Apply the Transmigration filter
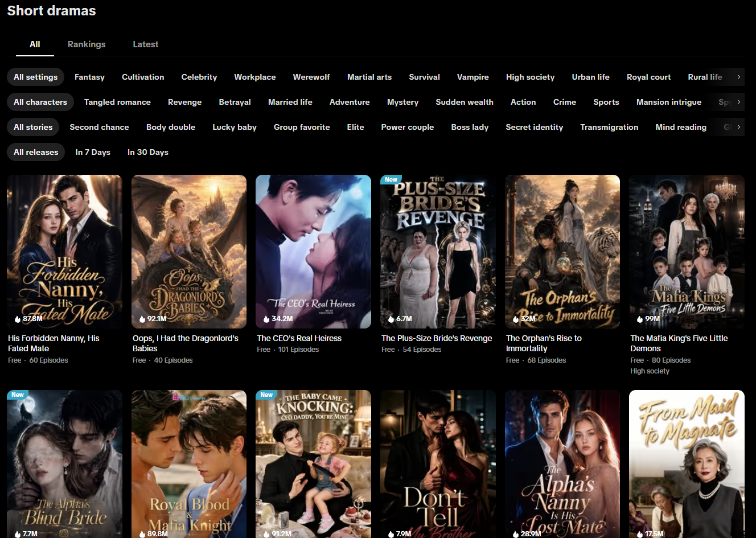Screen dimensions: 756x538 pyautogui.click(x=610, y=127)
